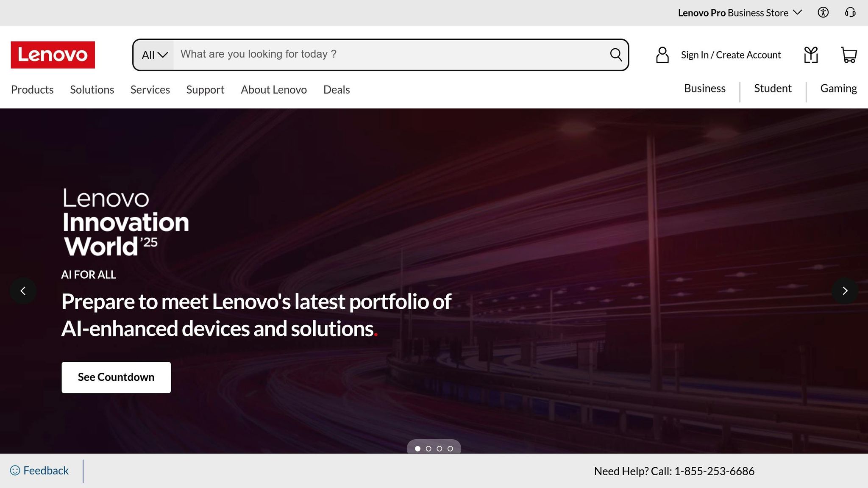Open the Feedback link
Screen dimensions: 868x488
(46, 471)
